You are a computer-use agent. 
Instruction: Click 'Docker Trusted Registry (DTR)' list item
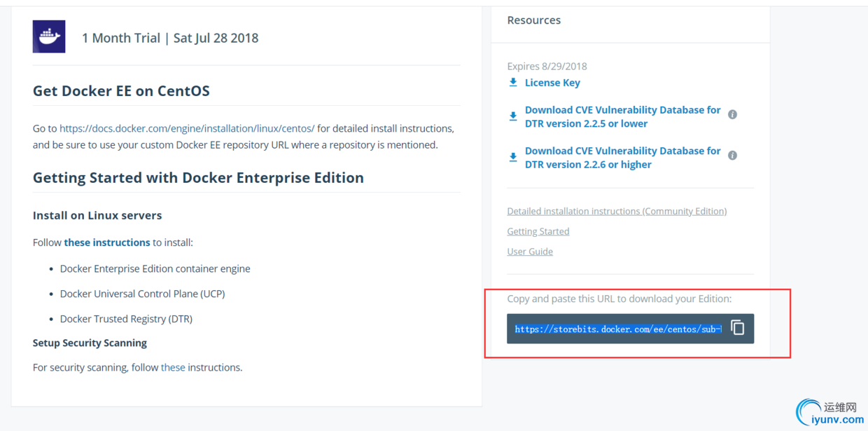(126, 319)
